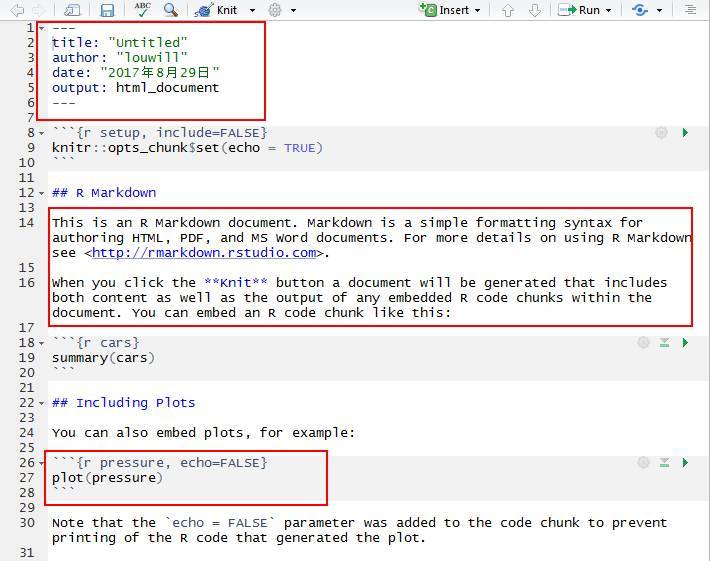Collapse cars chunk fold at line 18
The height and width of the screenshot is (561, 710).
(42, 344)
